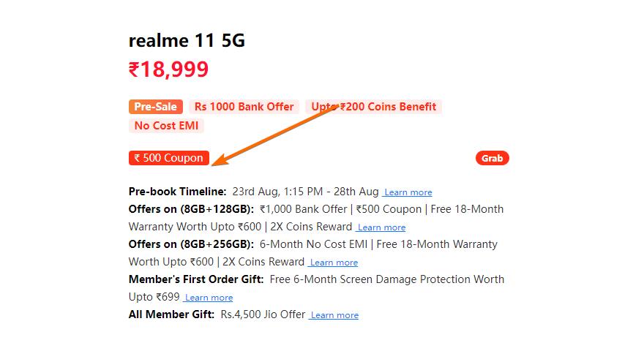
Task: Click the Member's First Order Gift heading
Action: tap(196, 279)
